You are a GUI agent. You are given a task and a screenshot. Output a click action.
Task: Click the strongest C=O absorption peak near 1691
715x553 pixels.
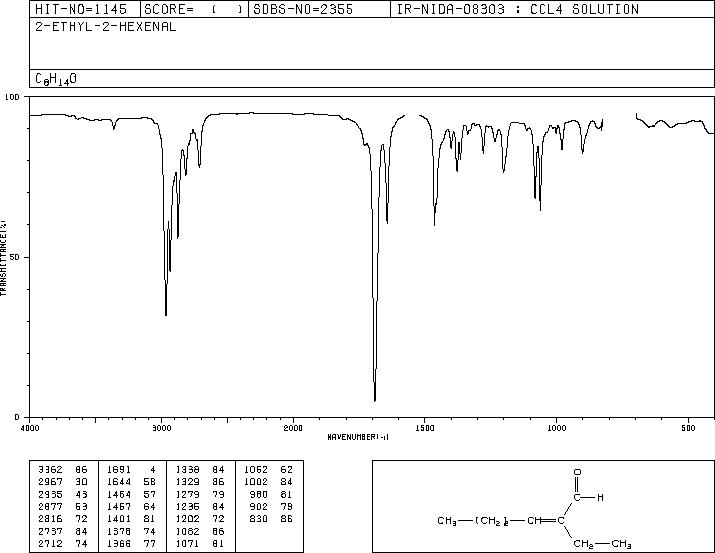coord(375,400)
